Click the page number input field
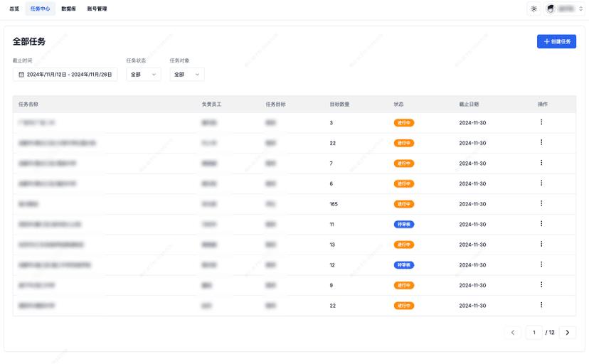Image resolution: width=589 pixels, height=364 pixels. pos(534,332)
